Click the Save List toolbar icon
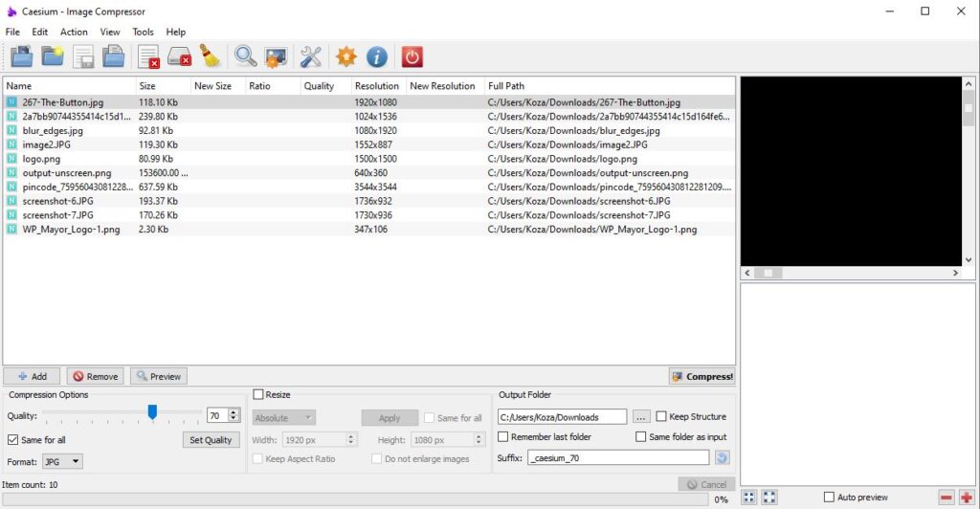 click(83, 56)
